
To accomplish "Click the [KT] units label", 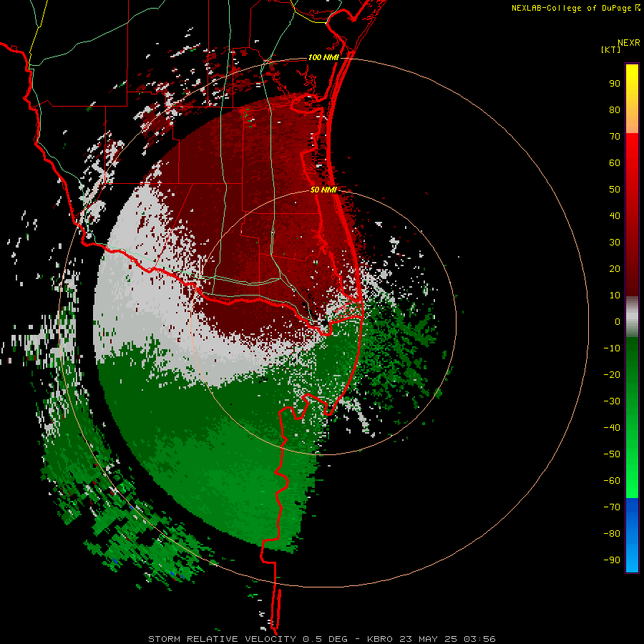I will click(x=611, y=49).
